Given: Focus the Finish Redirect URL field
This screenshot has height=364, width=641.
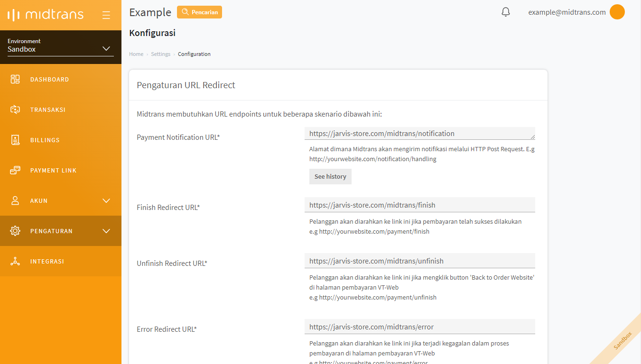Looking at the screenshot, I should coord(420,205).
